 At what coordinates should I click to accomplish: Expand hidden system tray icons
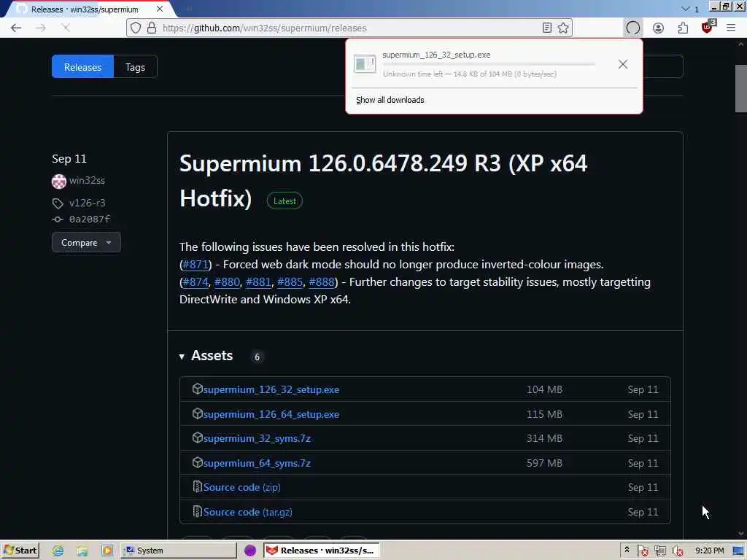627,550
